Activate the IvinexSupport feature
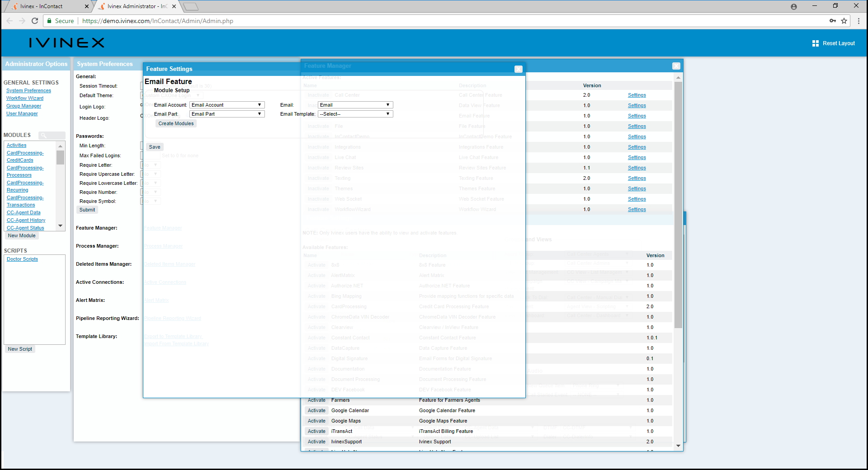Viewport: 868px width, 470px height. point(316,442)
